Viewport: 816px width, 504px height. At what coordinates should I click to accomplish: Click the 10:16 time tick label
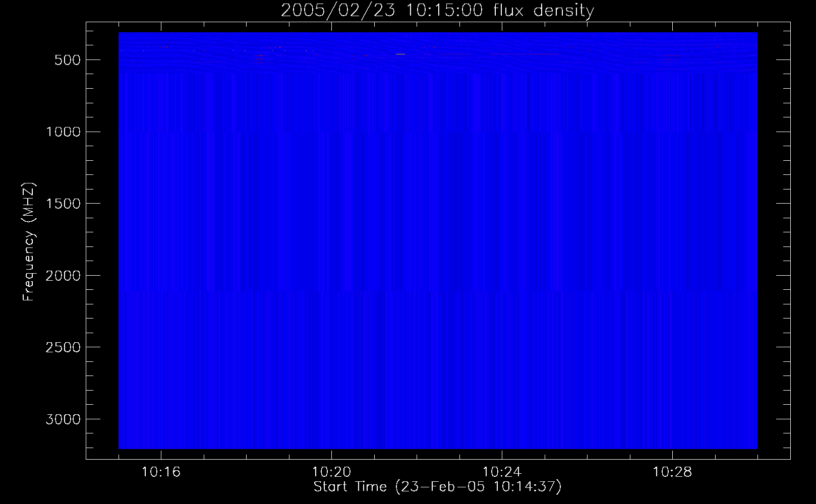click(161, 472)
